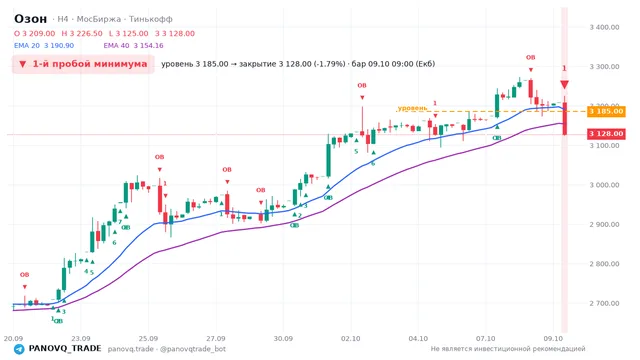Click the red OB marker above the 25.09 candle
Viewport: 640px width, 360px height.
pyautogui.click(x=159, y=157)
